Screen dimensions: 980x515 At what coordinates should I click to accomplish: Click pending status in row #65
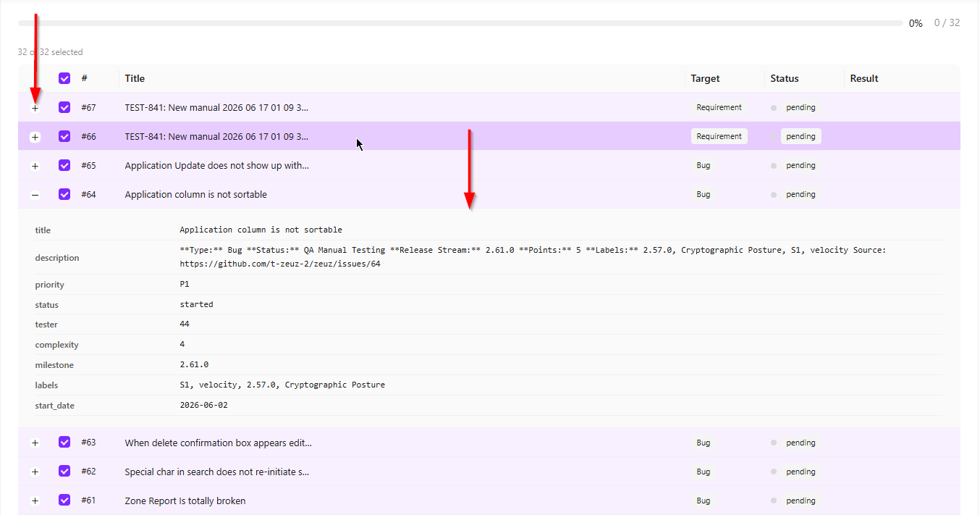click(x=801, y=165)
